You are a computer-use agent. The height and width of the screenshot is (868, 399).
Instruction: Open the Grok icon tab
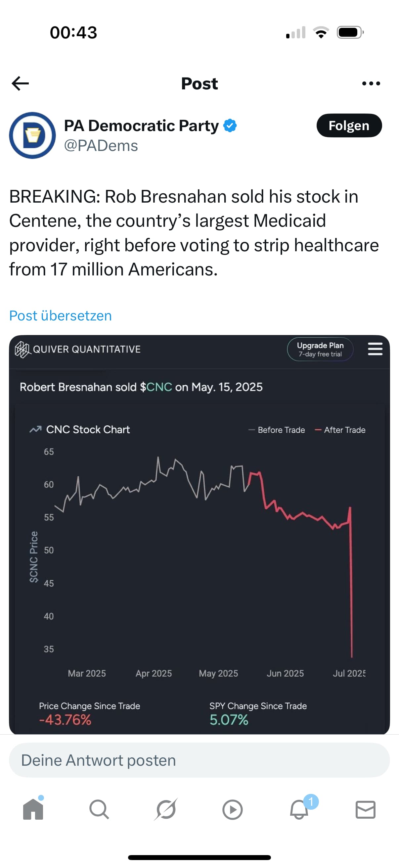coord(166,809)
